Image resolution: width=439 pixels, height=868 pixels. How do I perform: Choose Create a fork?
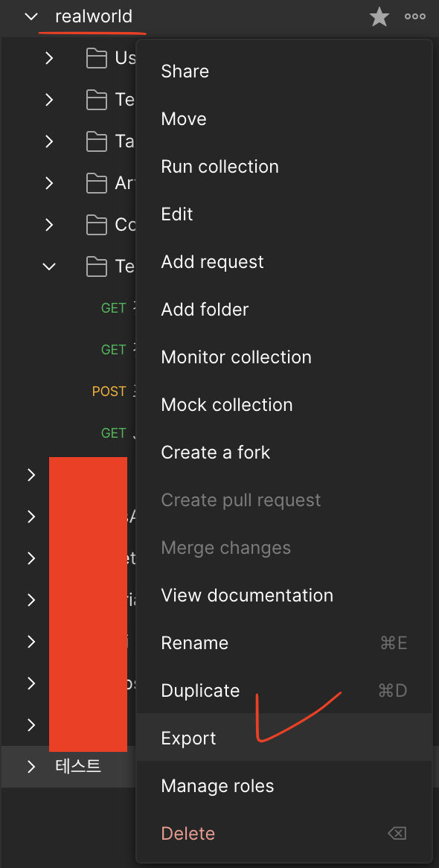[284, 453]
